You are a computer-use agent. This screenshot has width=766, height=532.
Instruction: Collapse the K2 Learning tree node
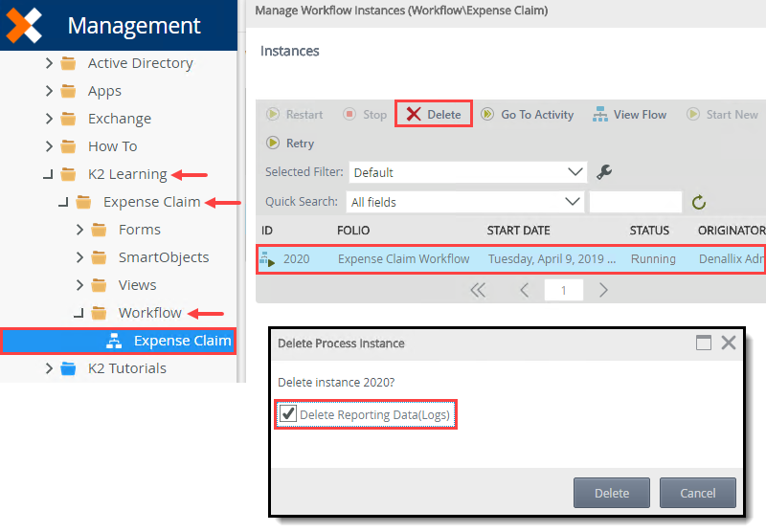coord(48,174)
